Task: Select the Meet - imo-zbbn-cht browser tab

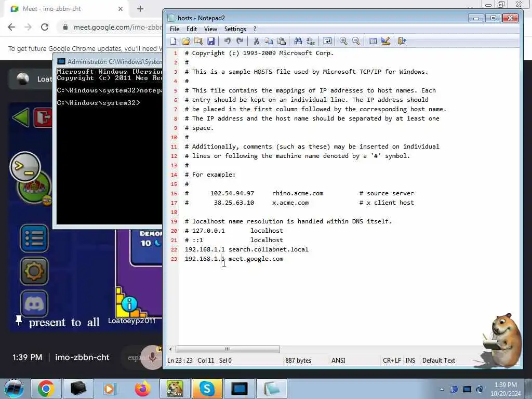Action: pyautogui.click(x=64, y=9)
